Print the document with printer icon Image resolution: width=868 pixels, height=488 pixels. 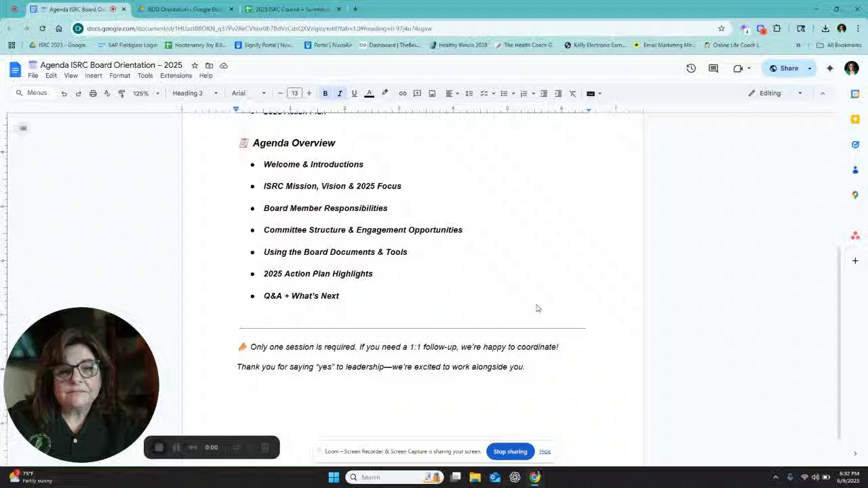click(x=93, y=94)
